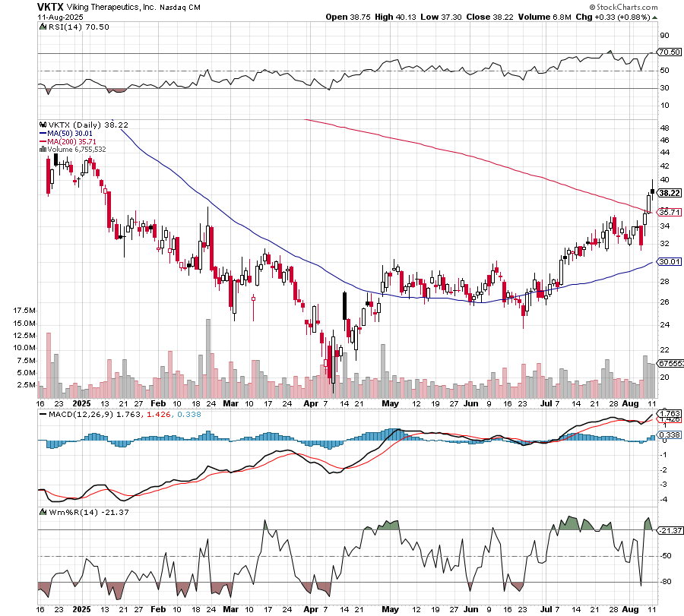The width and height of the screenshot is (684, 616).
Task: Click the -50 level on the Wm%R axis
Action: (665, 556)
